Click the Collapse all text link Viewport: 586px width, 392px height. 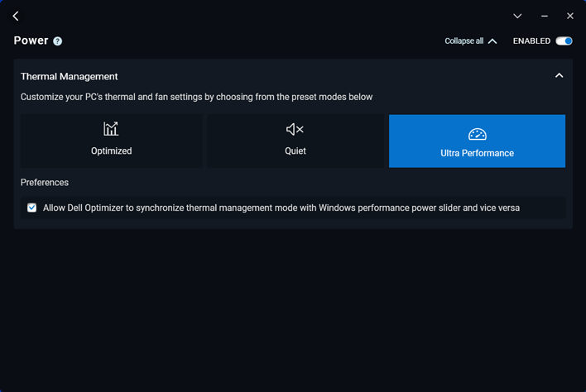coord(464,41)
